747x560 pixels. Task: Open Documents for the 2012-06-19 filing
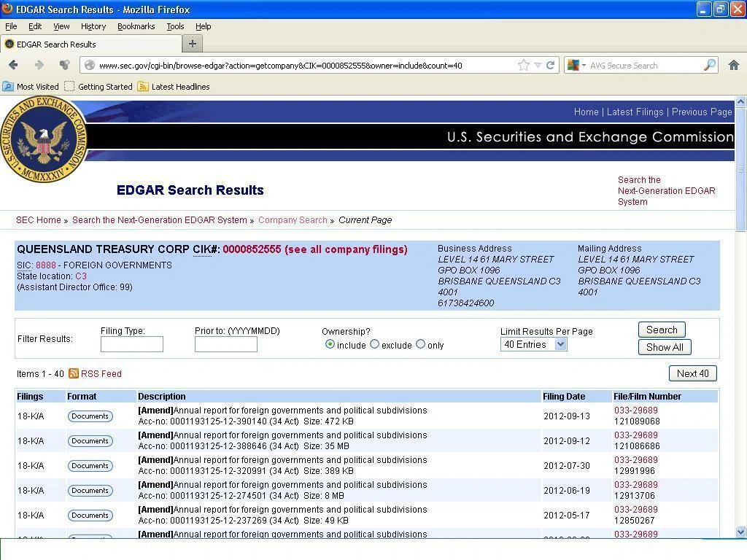(x=90, y=490)
